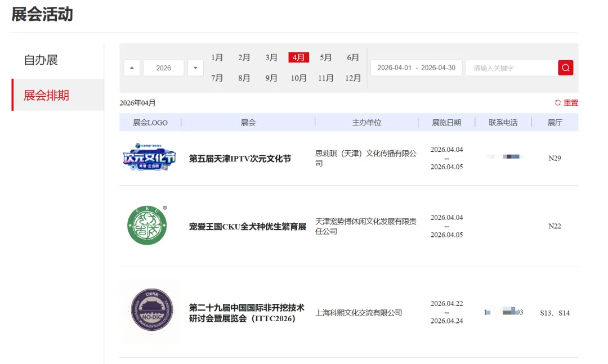Viewport: 608px width, 364px height.
Task: Click the 重置 reset link
Action: tap(570, 103)
